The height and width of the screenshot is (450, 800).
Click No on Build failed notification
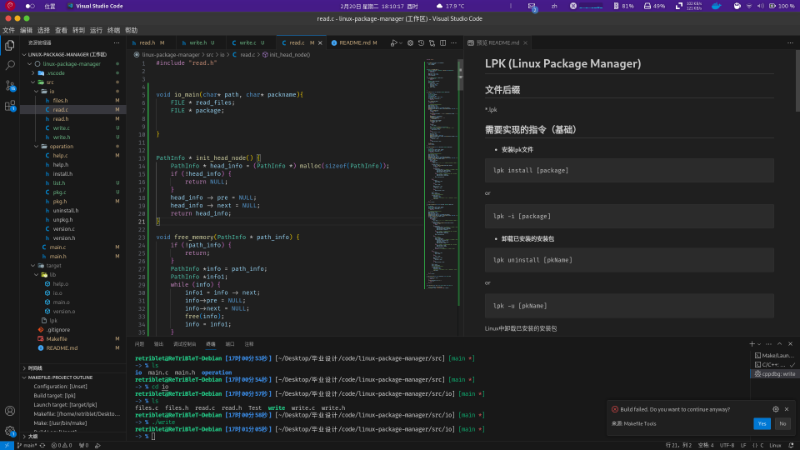782,423
